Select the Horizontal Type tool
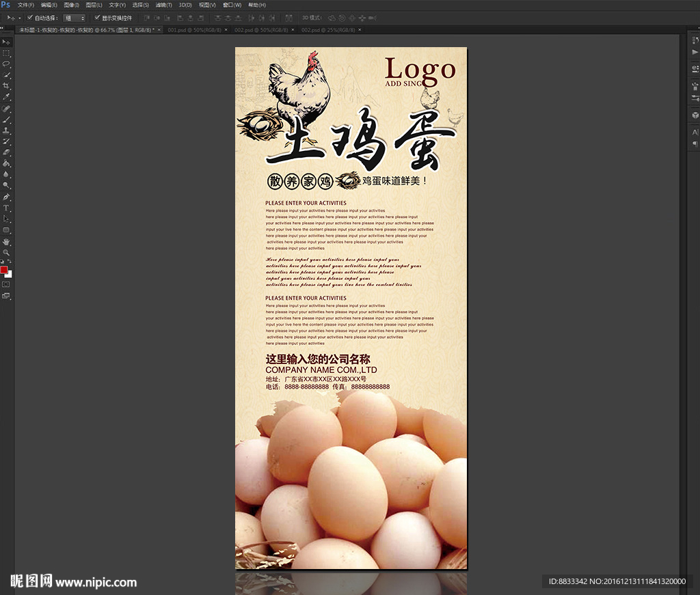The height and width of the screenshot is (595, 700). tap(6, 208)
